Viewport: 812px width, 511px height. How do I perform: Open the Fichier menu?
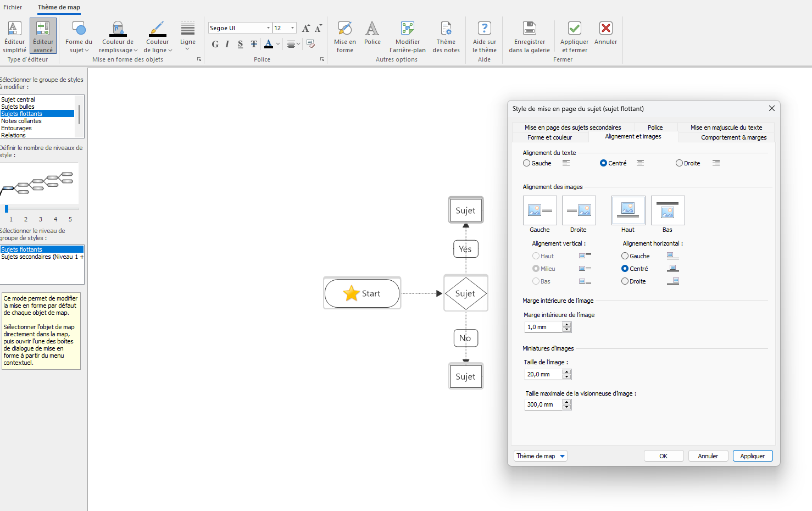click(13, 7)
